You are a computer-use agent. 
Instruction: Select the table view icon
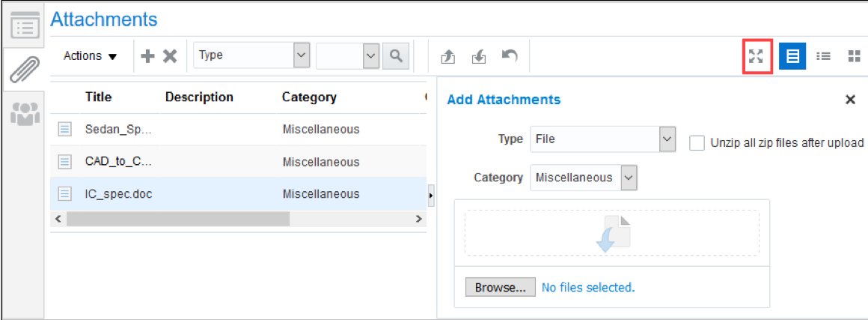click(792, 56)
